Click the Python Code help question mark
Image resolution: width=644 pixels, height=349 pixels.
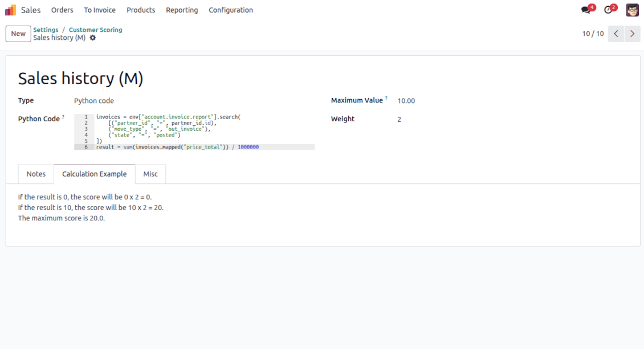(63, 117)
